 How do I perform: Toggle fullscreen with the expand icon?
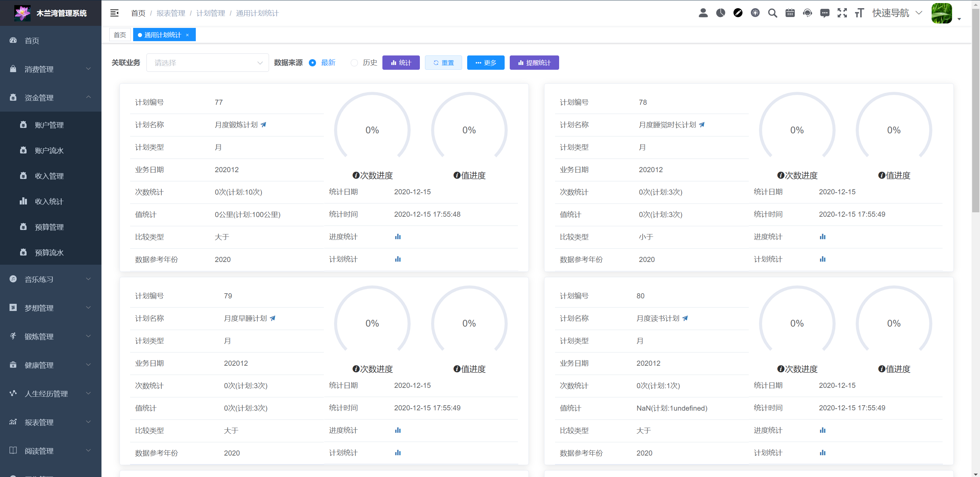(842, 13)
